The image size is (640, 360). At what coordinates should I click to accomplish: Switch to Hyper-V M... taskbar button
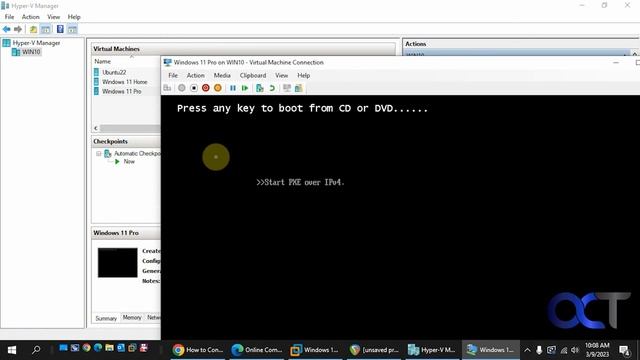(x=432, y=350)
